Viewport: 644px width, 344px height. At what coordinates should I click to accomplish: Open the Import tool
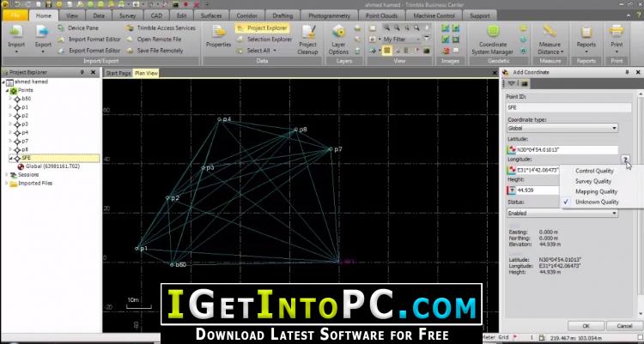point(16,39)
